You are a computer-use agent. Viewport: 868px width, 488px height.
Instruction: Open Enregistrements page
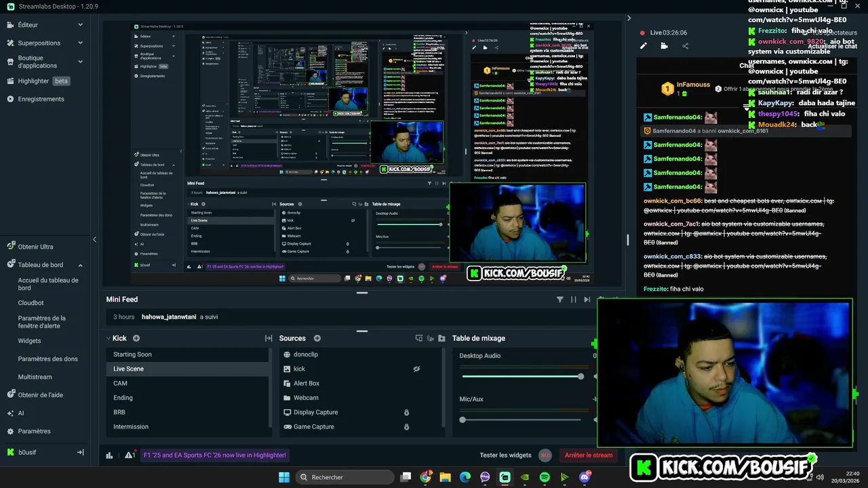tap(41, 99)
